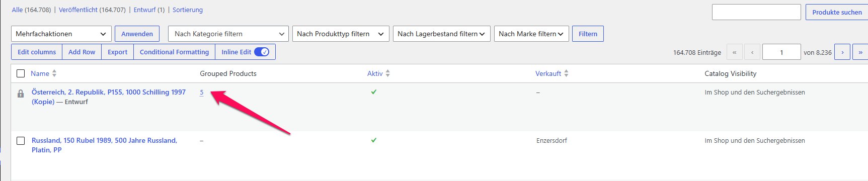This screenshot has height=181, width=868.
Task: Jump to last page of entries
Action: tap(860, 52)
